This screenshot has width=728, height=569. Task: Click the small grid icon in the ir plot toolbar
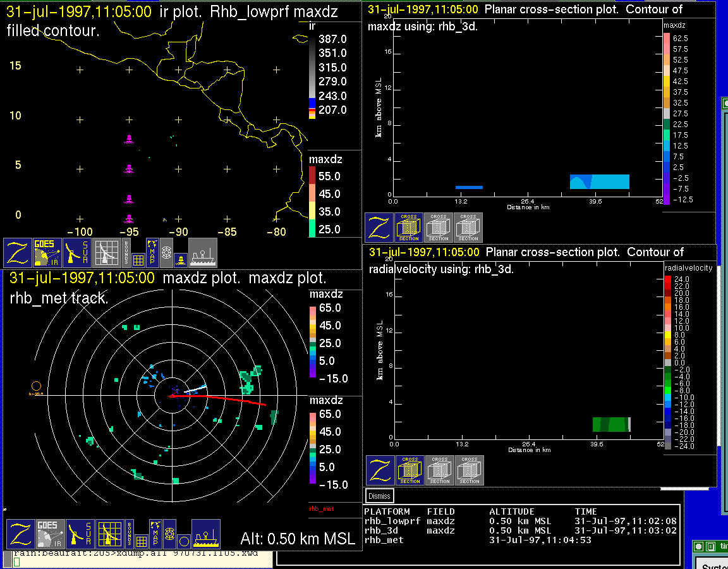coord(138,259)
